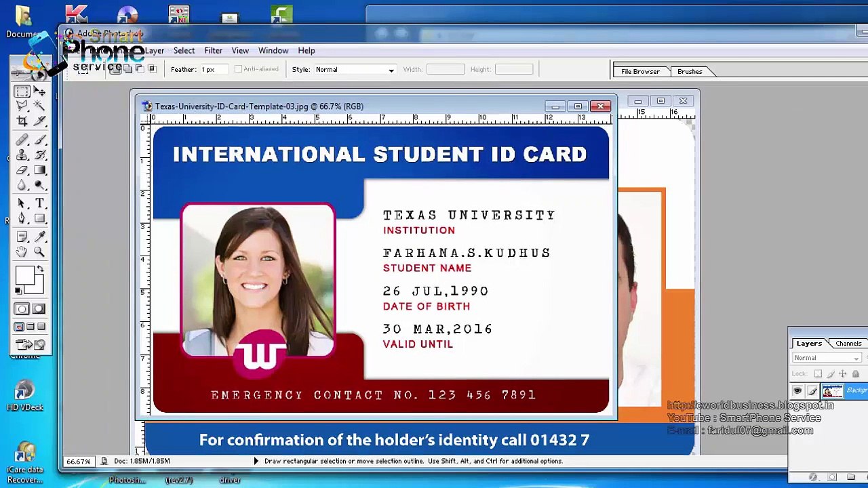Select the Crop tool

(22, 121)
